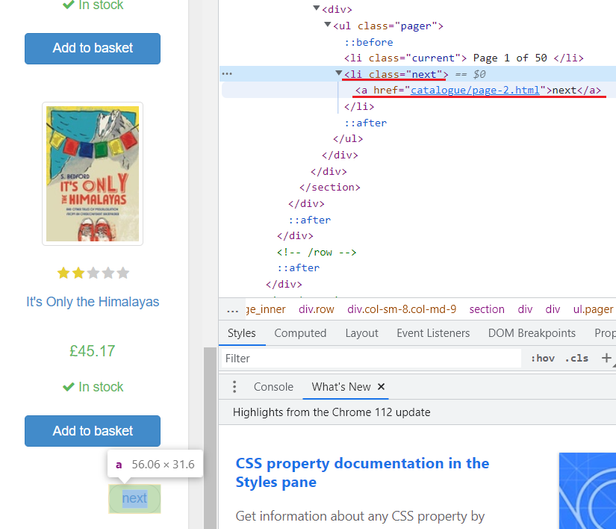Click the catalogue/page-2.html href link

click(475, 90)
